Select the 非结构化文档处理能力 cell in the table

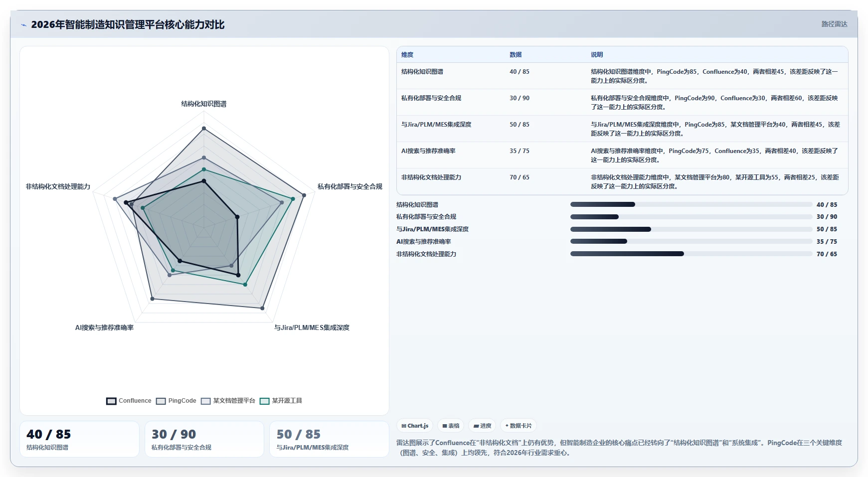tap(431, 177)
